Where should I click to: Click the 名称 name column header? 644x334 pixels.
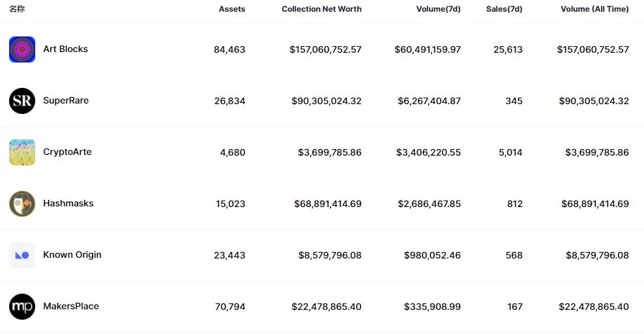pos(17,9)
